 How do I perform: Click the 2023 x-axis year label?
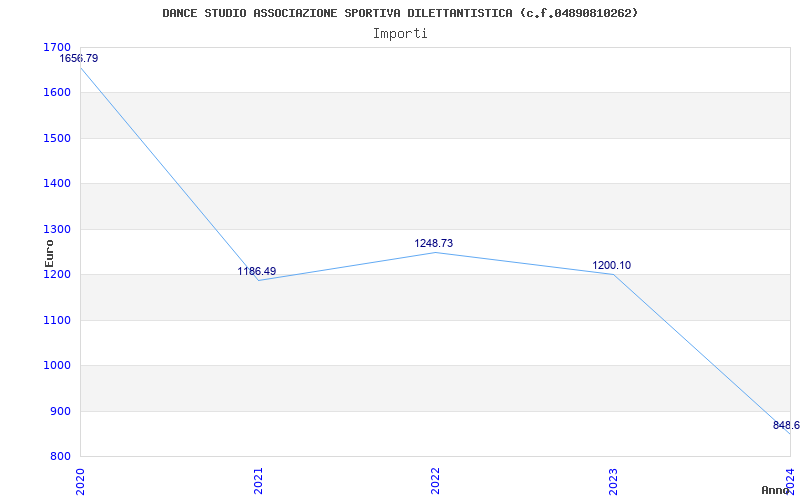(x=613, y=481)
